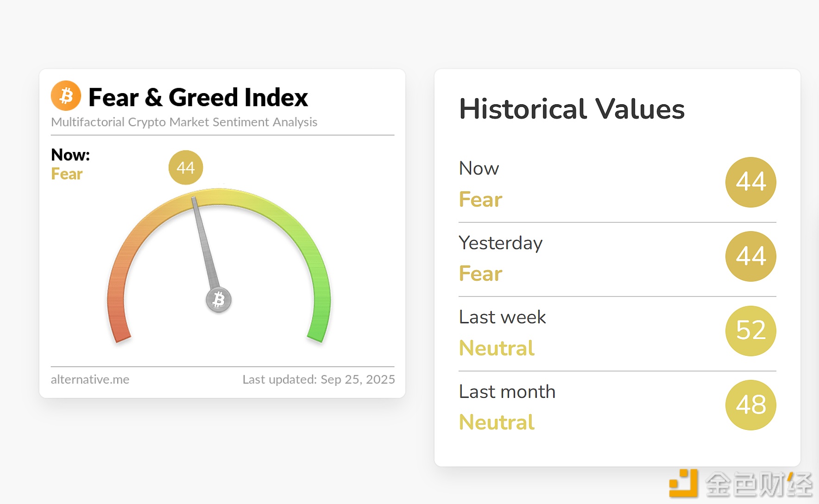Click the Last updated Sep 25, 2025 text
This screenshot has height=504, width=819.
(319, 379)
